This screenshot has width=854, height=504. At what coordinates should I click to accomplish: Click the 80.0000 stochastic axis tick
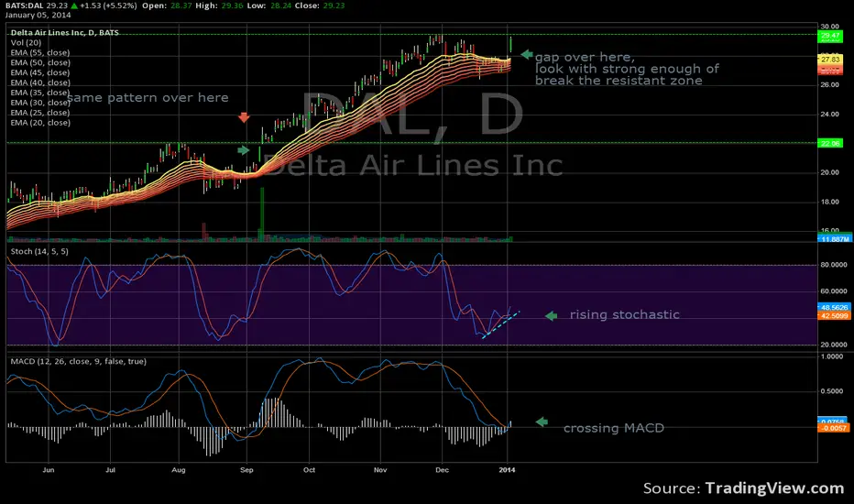(834, 265)
